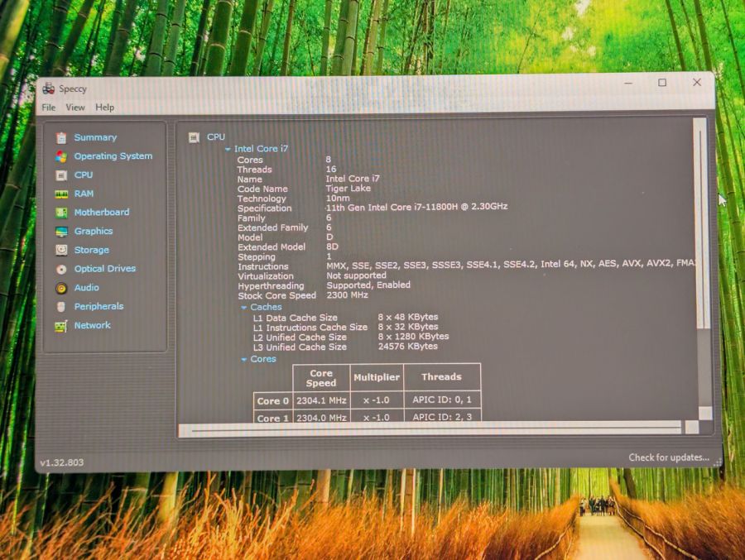
Task: Click the Summary clipboard icon
Action: tap(61, 138)
